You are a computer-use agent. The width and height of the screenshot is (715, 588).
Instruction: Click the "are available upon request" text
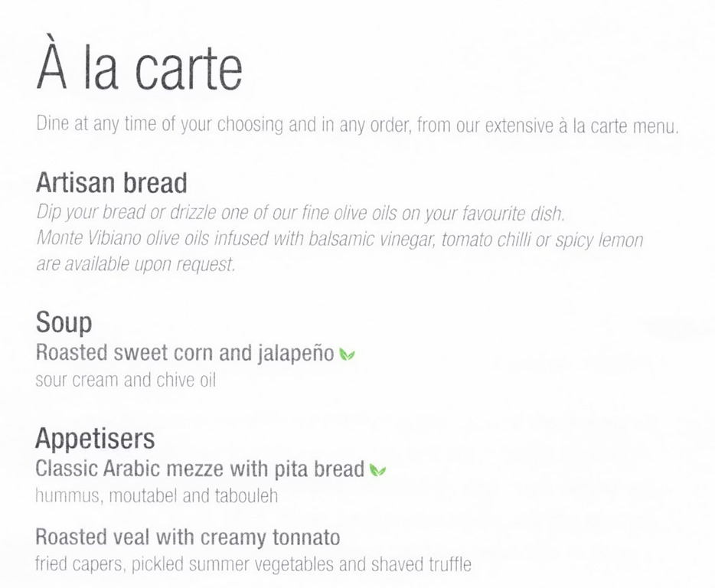[136, 264]
